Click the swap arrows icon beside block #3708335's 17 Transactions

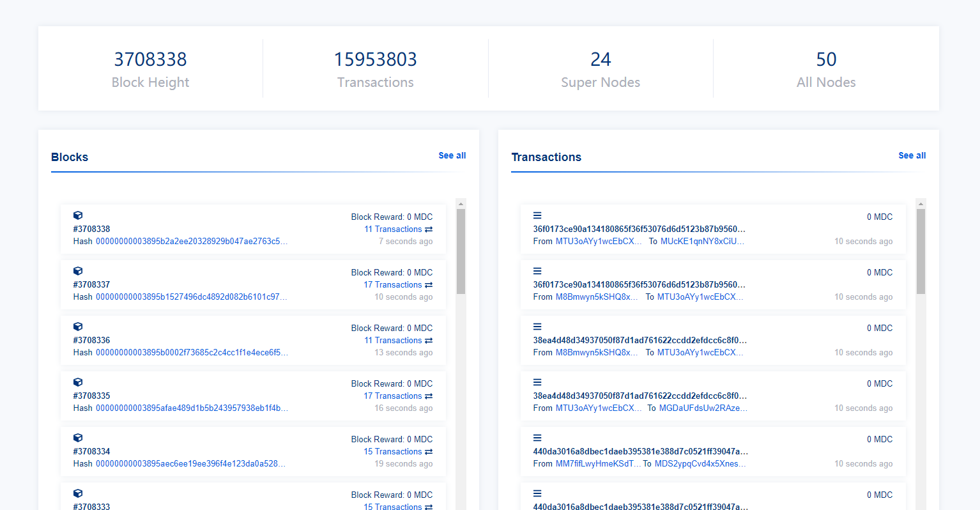point(429,396)
